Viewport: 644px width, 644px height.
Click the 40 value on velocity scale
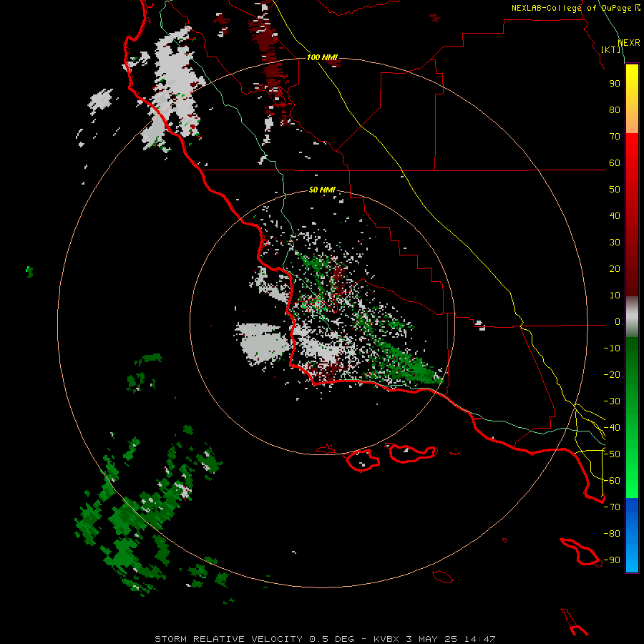615,216
